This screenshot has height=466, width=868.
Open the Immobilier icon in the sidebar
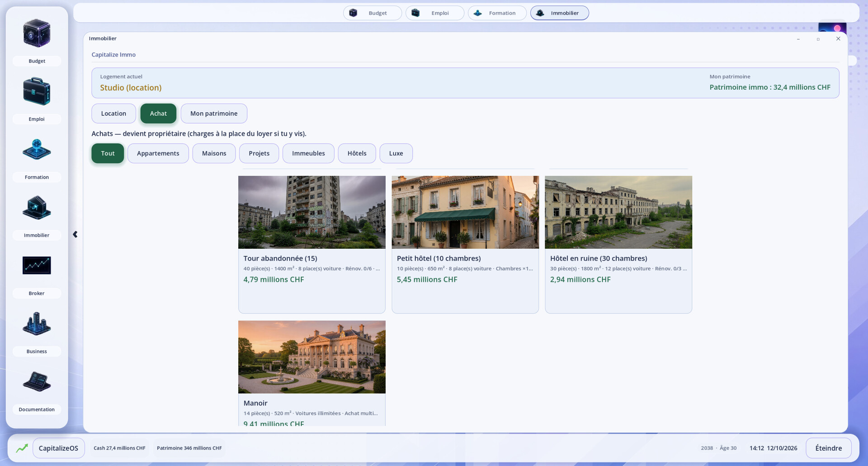(x=37, y=208)
